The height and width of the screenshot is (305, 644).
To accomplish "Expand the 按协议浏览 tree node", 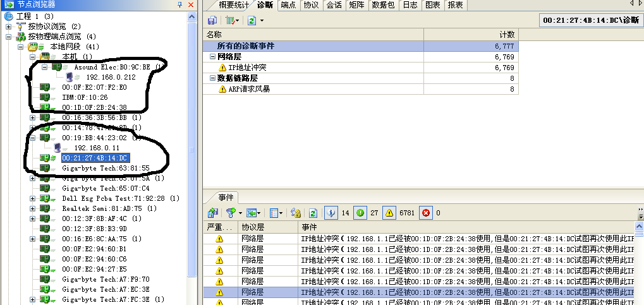I will tap(8, 26).
